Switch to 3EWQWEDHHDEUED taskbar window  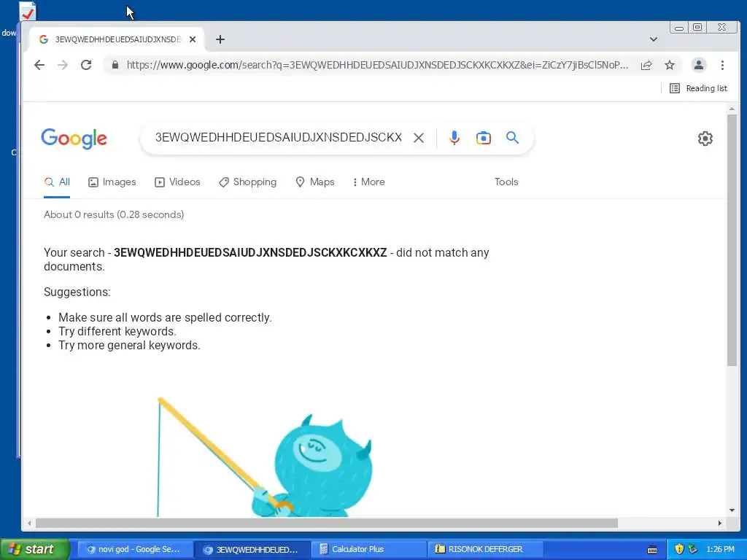point(252,549)
